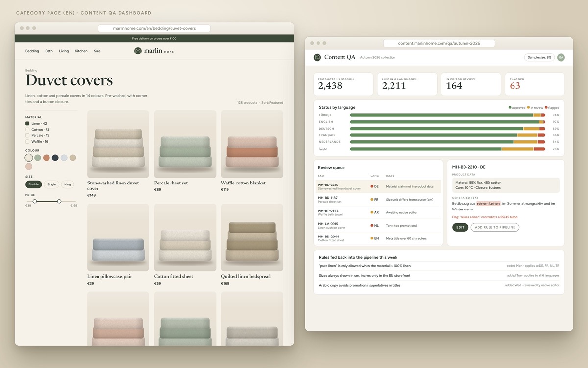Image resolution: width=588 pixels, height=368 pixels.
Task: Click the In Editor Review 164 card
Action: [x=471, y=84]
